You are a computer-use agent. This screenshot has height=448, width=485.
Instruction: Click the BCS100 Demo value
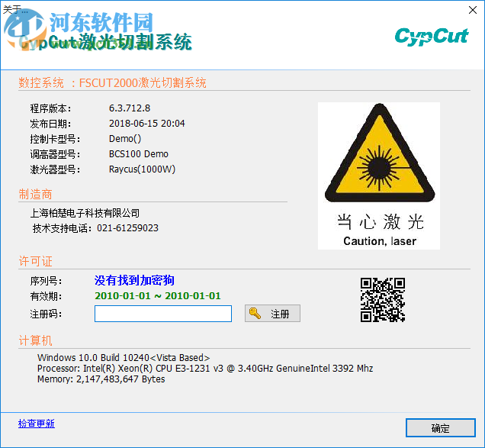(x=139, y=154)
